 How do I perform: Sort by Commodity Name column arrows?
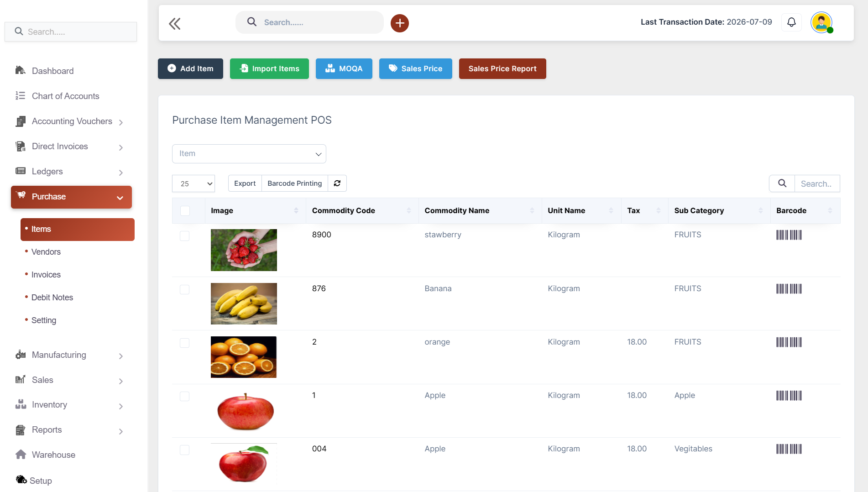(532, 210)
